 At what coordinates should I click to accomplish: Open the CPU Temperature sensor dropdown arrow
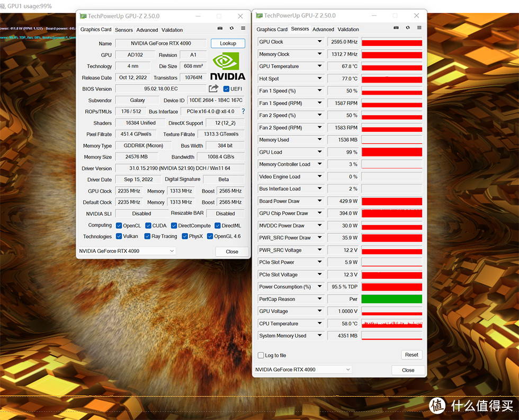click(319, 323)
